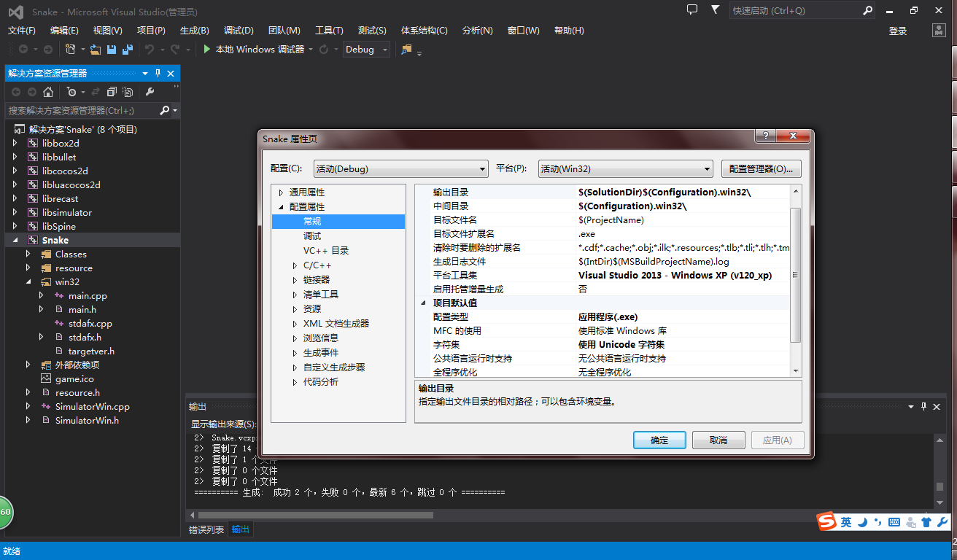Image resolution: width=957 pixels, height=560 pixels.
Task: Collapse the 配置属性 tree node
Action: pyautogui.click(x=281, y=207)
